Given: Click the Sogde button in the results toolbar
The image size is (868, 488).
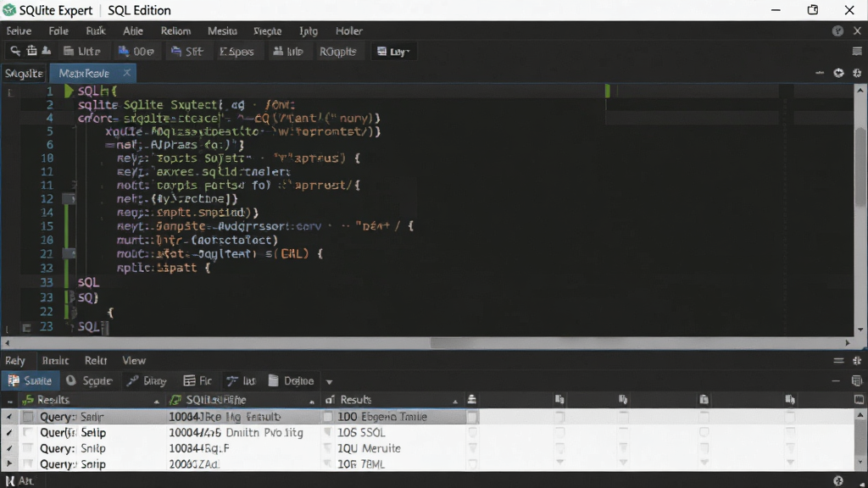Looking at the screenshot, I should pyautogui.click(x=89, y=380).
